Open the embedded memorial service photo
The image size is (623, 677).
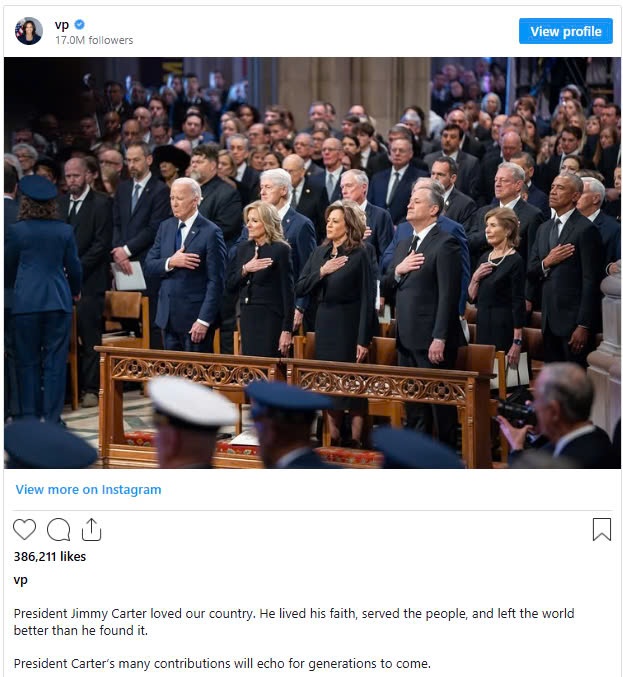click(x=312, y=263)
